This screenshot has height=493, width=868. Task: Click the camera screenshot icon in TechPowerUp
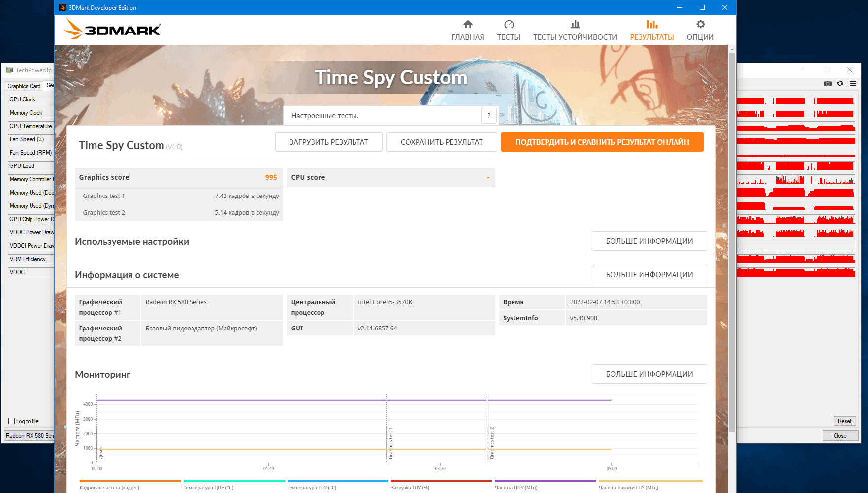828,83
